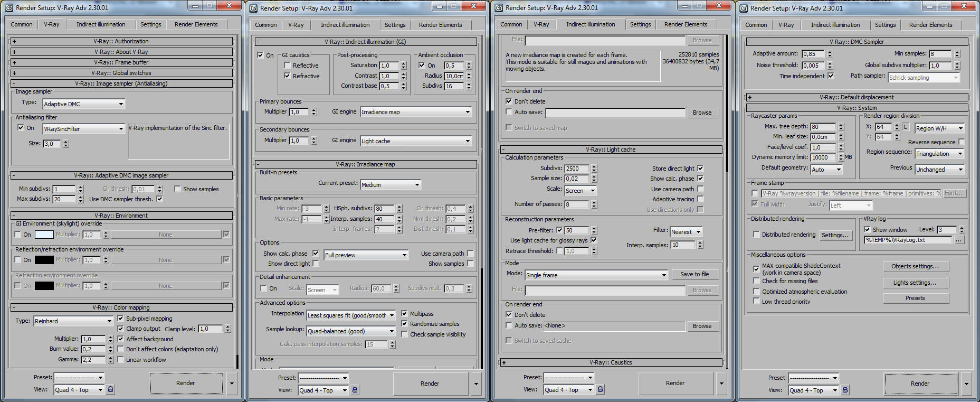Open View Quad 4 - Top dropdown in second window
Image resolution: width=980 pixels, height=402 pixels.
point(324,390)
